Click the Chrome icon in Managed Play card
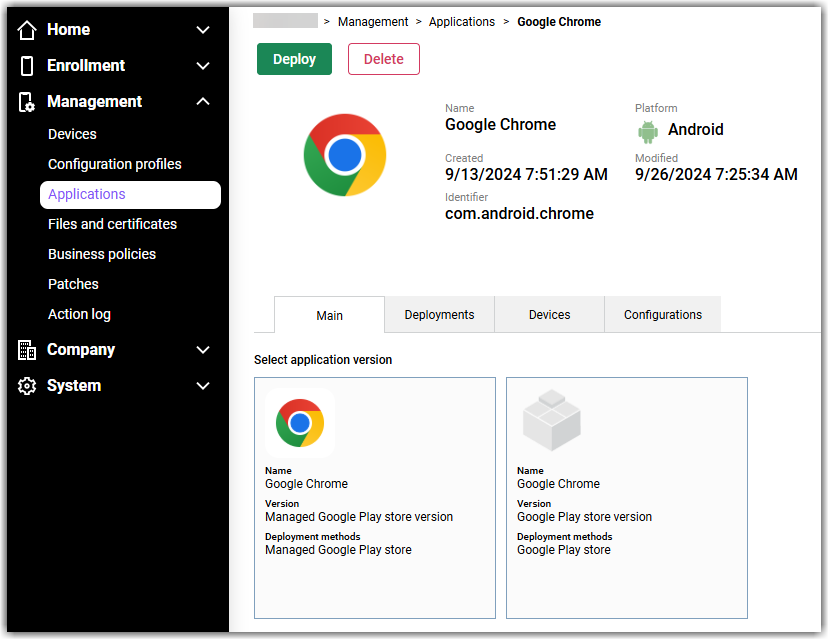The image size is (829, 640). point(300,423)
